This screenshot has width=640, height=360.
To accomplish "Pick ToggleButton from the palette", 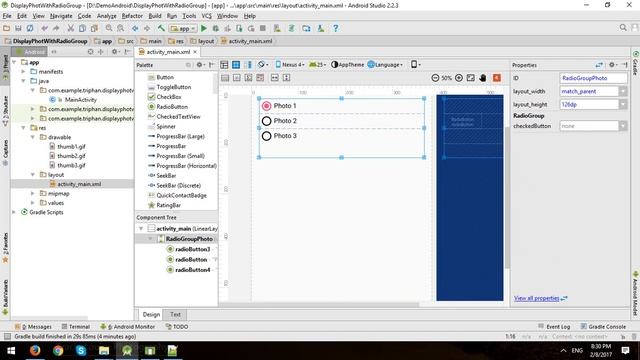I will (169, 87).
